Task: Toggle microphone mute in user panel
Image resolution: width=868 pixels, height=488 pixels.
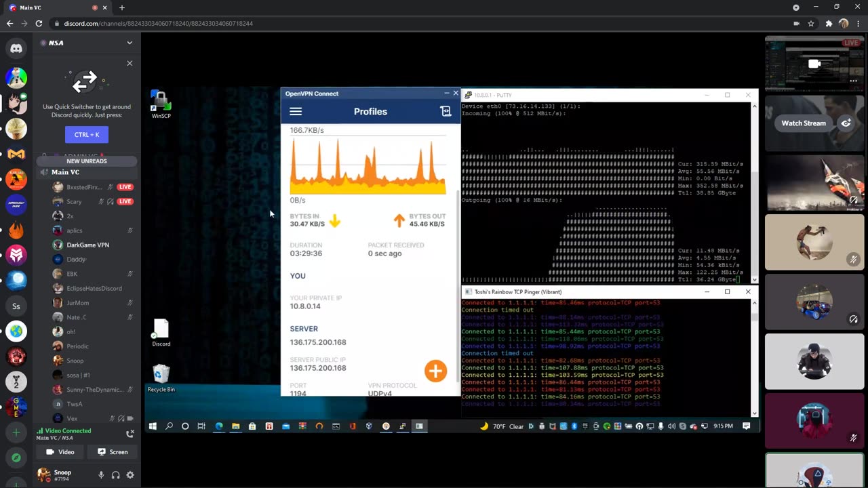Action: coord(101,475)
